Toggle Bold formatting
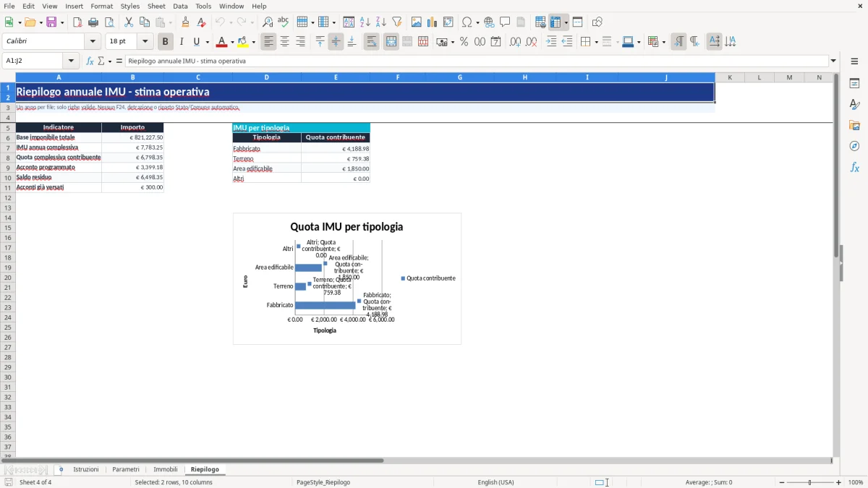The width and height of the screenshot is (868, 488). pyautogui.click(x=165, y=42)
